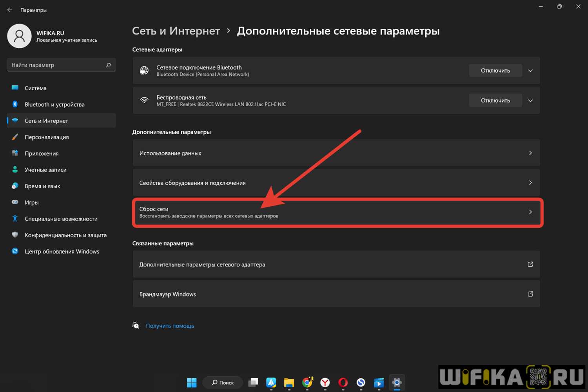Click external-link icon for сетевого адаптера
Viewport: 588px width, 392px height.
pos(530,264)
